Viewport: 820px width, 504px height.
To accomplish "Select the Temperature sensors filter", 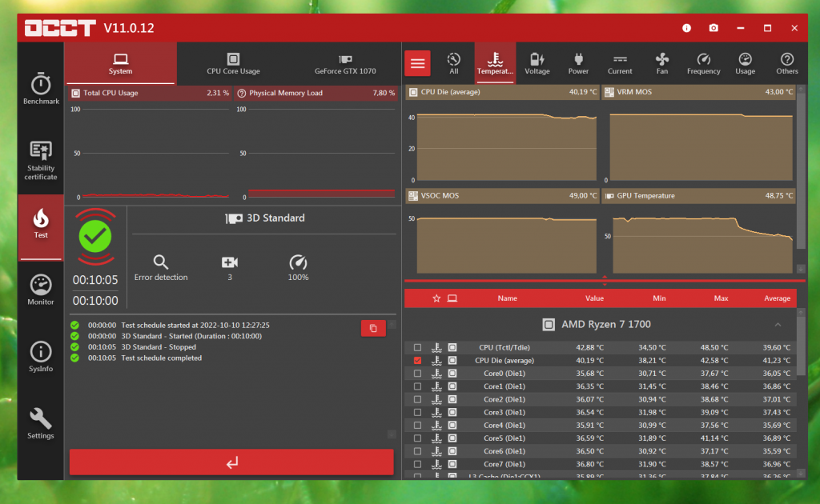I will (x=495, y=63).
